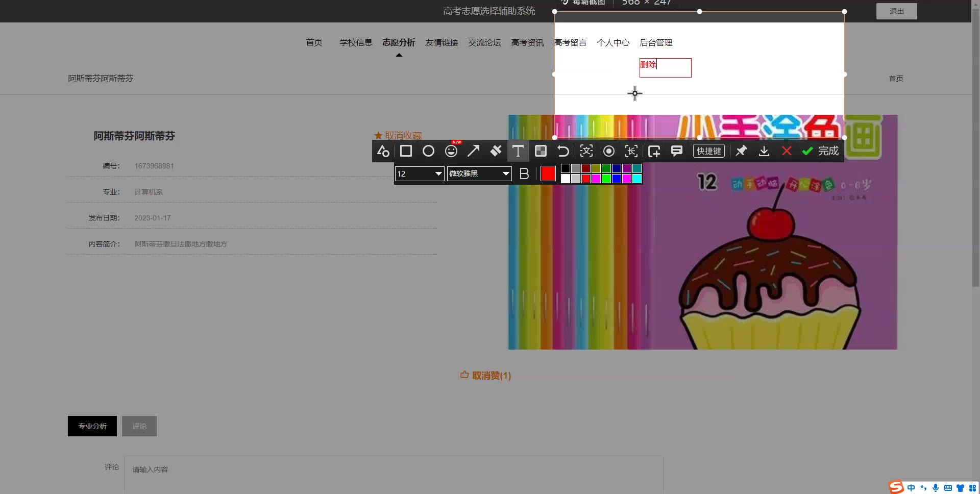Image resolution: width=980 pixels, height=494 pixels.
Task: Activate the long scrolling screenshot tool
Action: click(631, 151)
